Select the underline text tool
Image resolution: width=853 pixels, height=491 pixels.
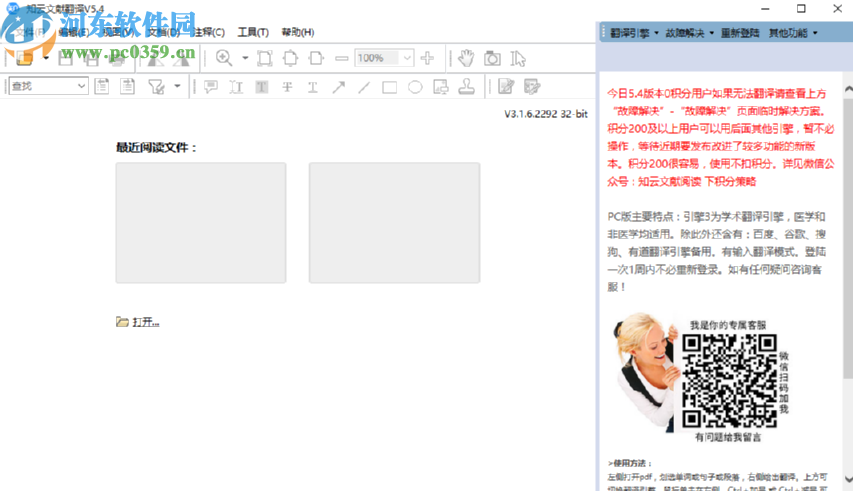tap(313, 86)
